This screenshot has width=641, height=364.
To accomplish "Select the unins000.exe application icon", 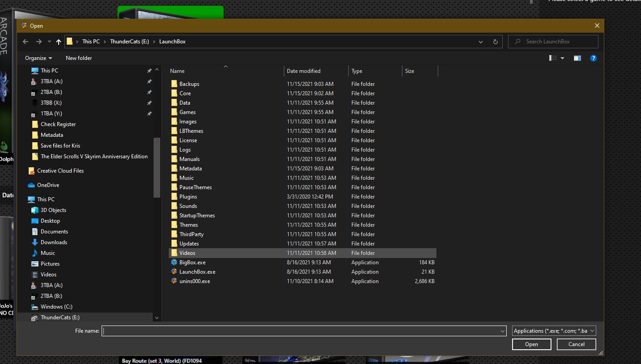I will coord(174,281).
